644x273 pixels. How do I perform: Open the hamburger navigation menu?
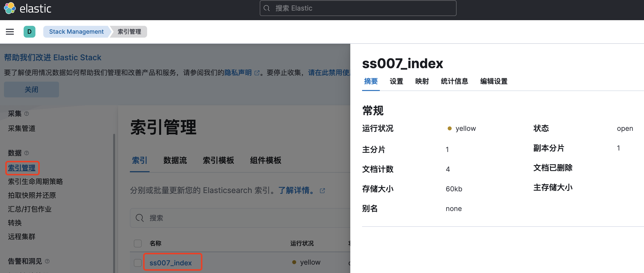(10, 32)
